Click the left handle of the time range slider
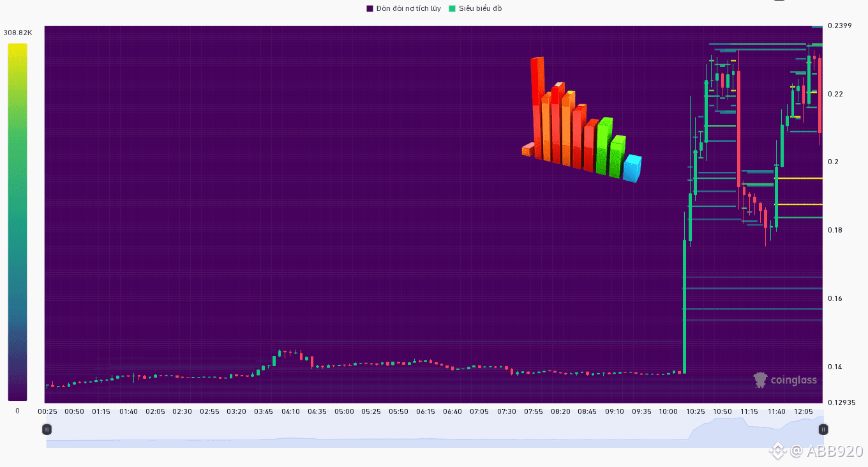This screenshot has width=868, height=467. (x=47, y=429)
